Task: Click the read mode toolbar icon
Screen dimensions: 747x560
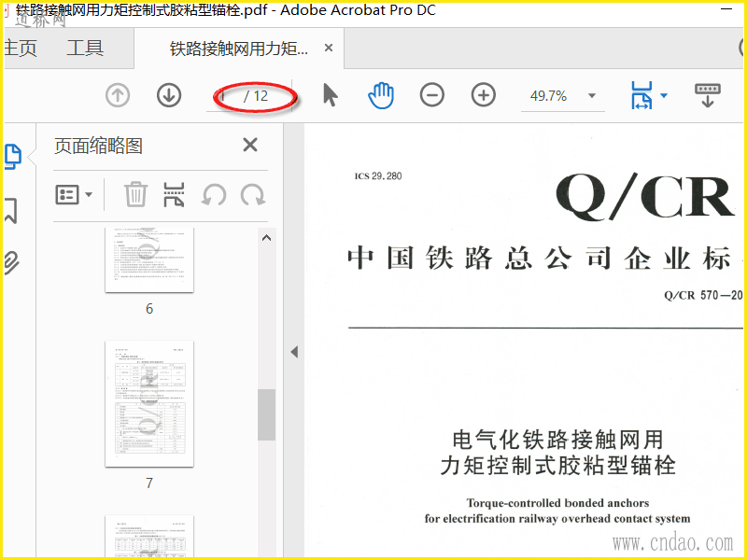Action: tap(708, 95)
